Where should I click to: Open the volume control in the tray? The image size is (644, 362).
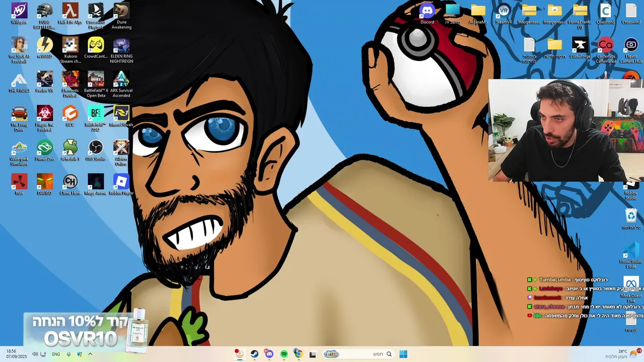point(35,354)
